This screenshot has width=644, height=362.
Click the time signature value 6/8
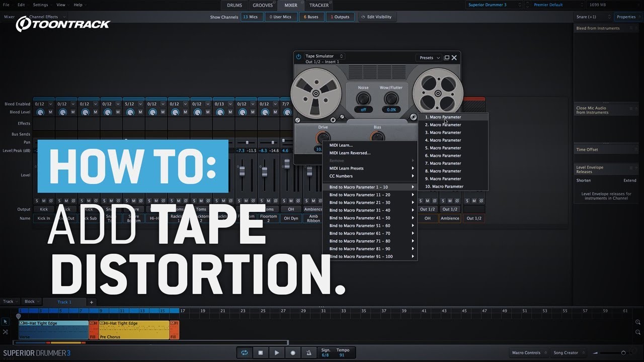point(326,355)
